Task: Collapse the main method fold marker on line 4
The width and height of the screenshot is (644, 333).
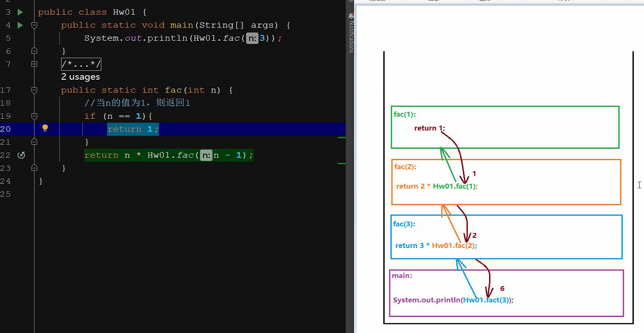Action: (35, 25)
